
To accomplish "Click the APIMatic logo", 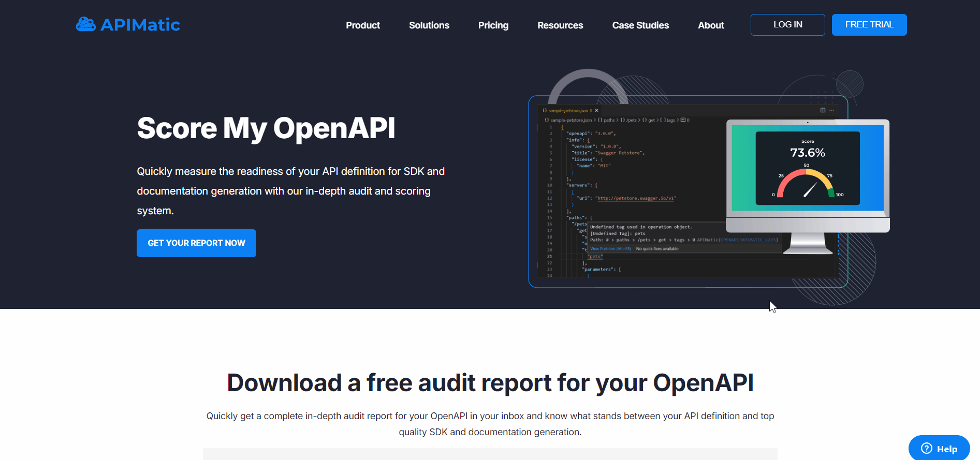I will [x=128, y=24].
